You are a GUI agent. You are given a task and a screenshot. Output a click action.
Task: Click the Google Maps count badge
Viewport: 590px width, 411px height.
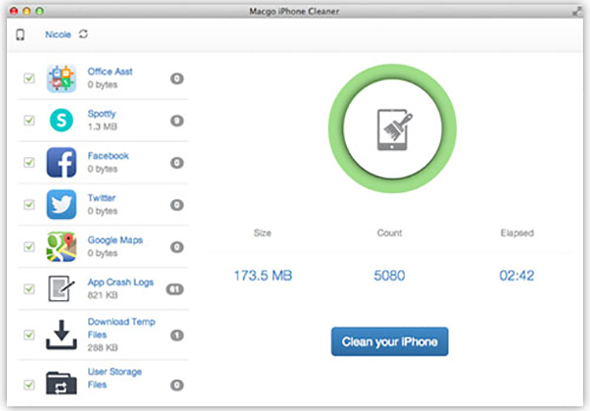click(177, 247)
